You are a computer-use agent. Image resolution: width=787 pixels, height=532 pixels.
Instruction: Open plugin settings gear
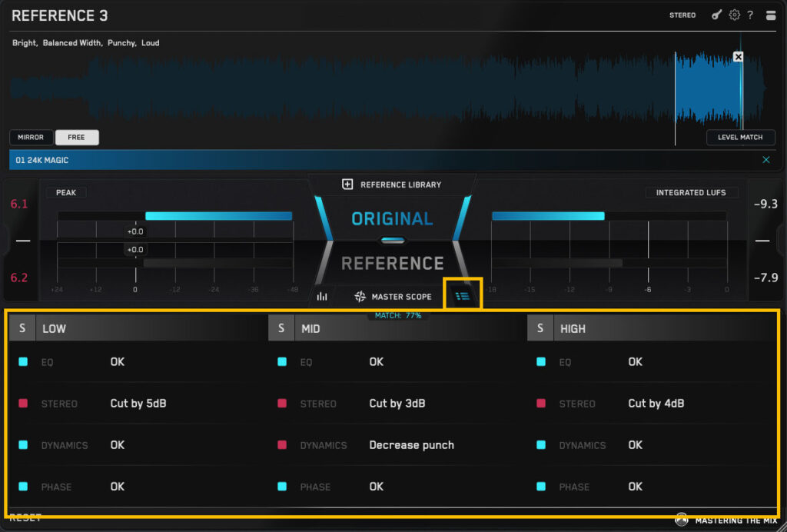734,15
